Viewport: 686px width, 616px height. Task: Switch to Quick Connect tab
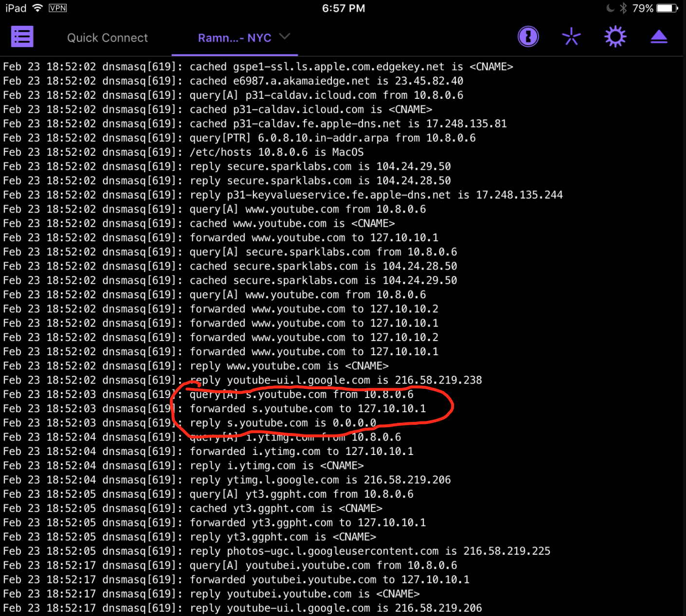coord(108,37)
